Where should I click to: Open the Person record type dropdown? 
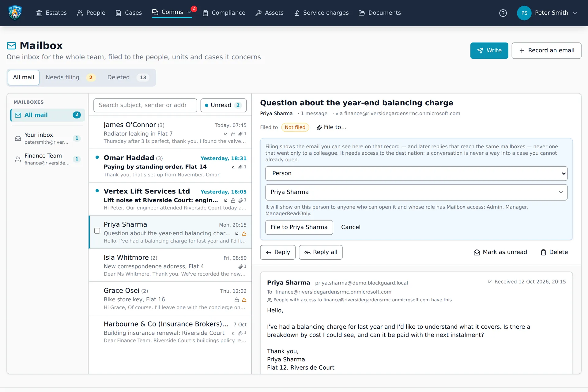click(x=416, y=174)
